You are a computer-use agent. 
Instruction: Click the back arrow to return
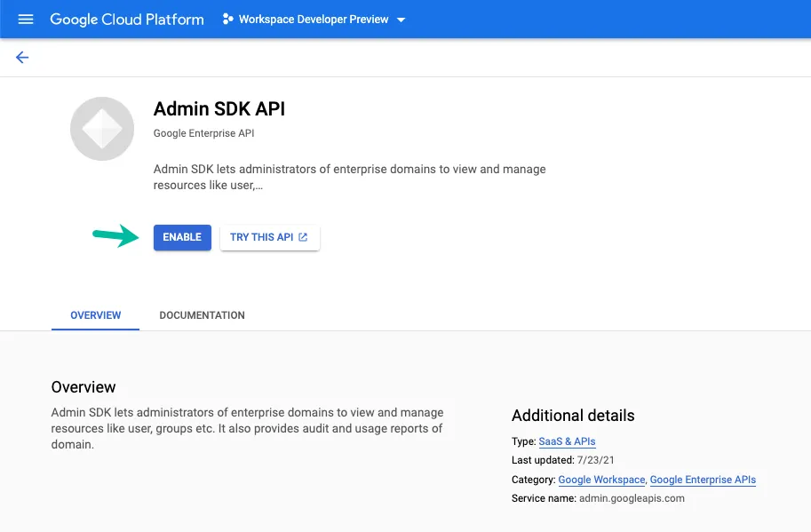tap(21, 56)
